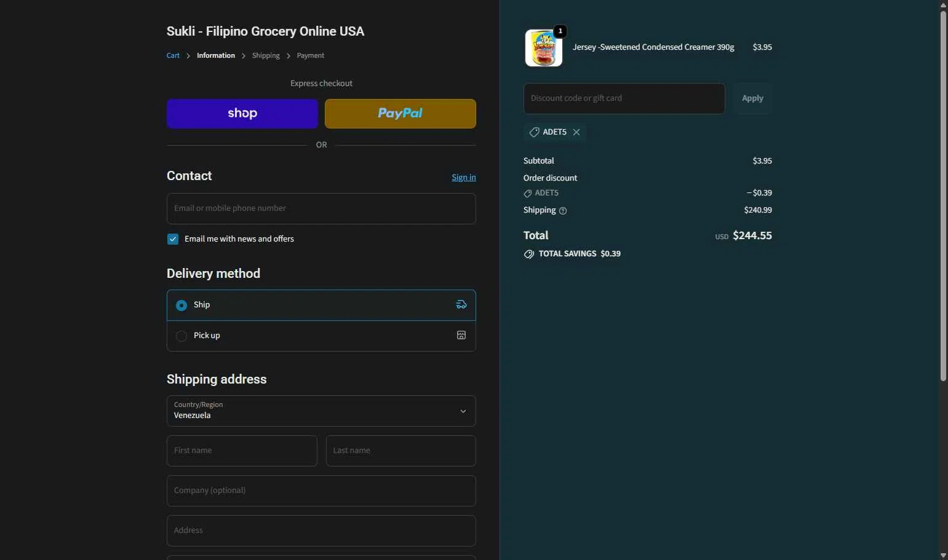Viewport: 948px width, 560px height.
Task: Select the Pick up delivery method
Action: click(x=321, y=336)
